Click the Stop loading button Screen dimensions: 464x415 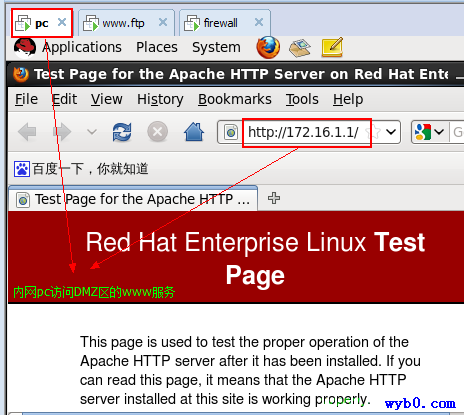[158, 132]
